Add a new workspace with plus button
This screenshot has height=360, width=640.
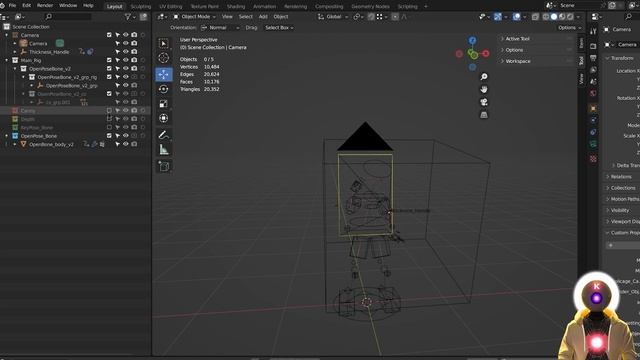[x=426, y=7]
